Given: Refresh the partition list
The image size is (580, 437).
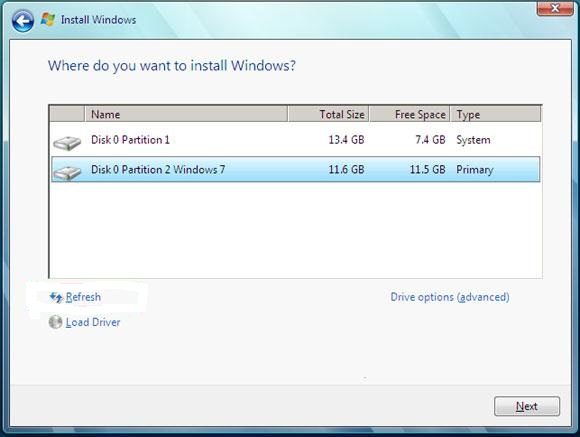Looking at the screenshot, I should [x=83, y=297].
